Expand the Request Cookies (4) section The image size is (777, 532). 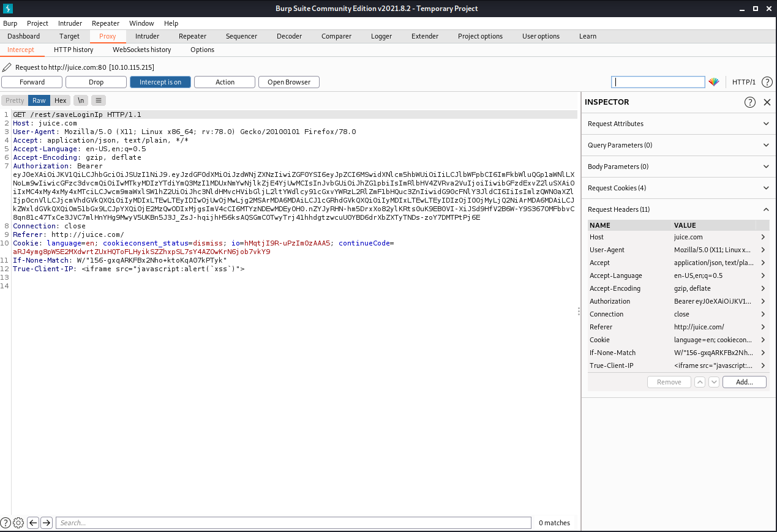point(679,188)
